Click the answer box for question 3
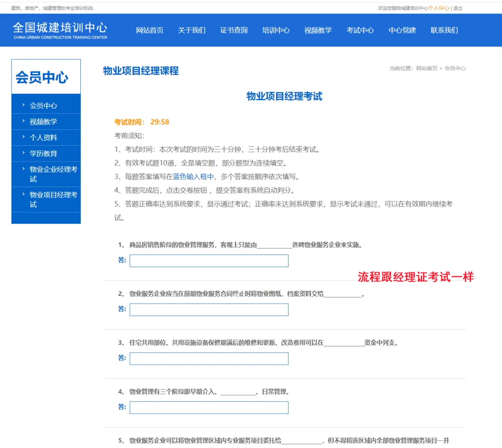The width and height of the screenshot is (502, 448). [209, 358]
